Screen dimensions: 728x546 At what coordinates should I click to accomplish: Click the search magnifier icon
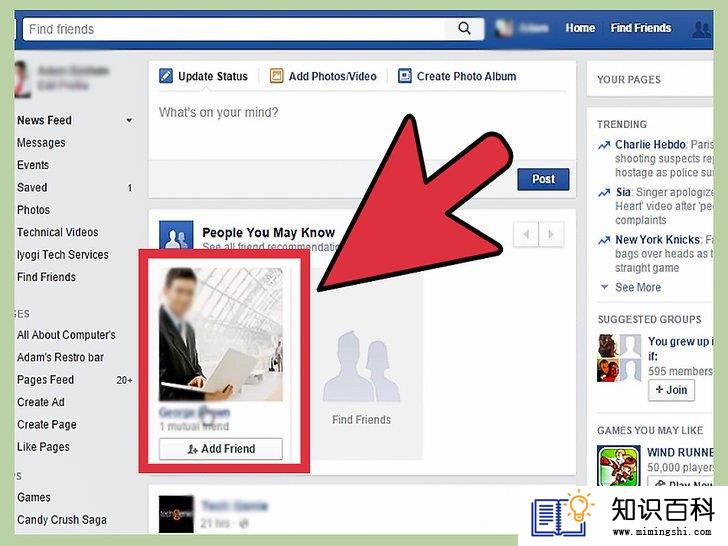tap(464, 29)
